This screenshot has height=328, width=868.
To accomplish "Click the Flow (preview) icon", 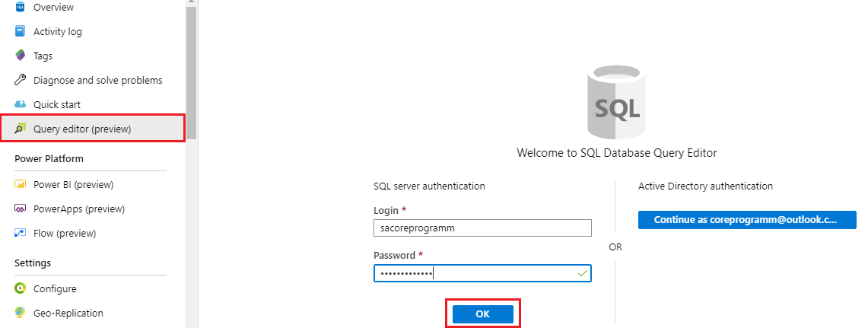I will (x=21, y=233).
